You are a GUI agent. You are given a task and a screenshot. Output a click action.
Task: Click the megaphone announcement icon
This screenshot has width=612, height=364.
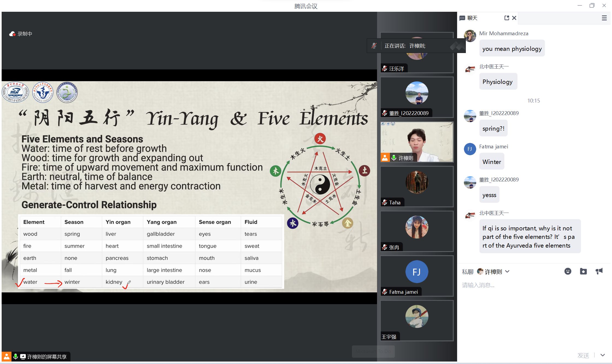coord(599,271)
